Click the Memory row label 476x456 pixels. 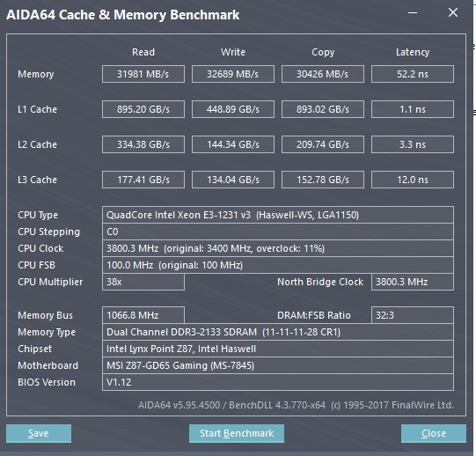pyautogui.click(x=36, y=74)
